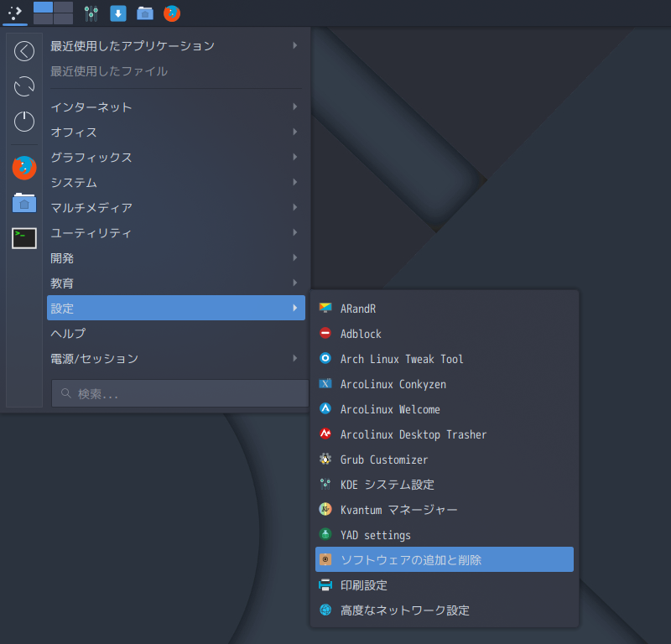
Task: Switch to the bottom-left workspace in the pager
Action: [x=43, y=18]
